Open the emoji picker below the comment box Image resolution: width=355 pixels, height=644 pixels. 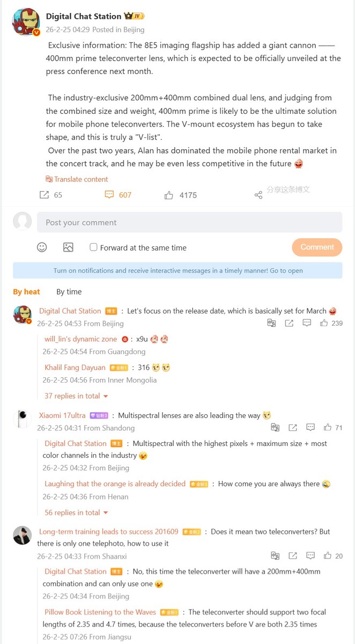tap(42, 247)
